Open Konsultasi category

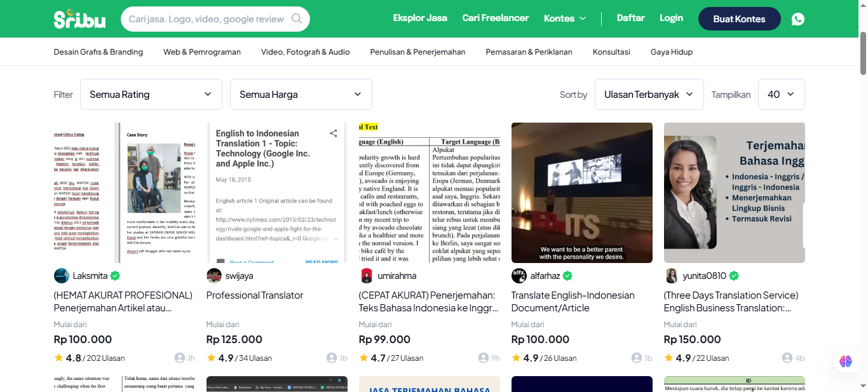coord(611,52)
